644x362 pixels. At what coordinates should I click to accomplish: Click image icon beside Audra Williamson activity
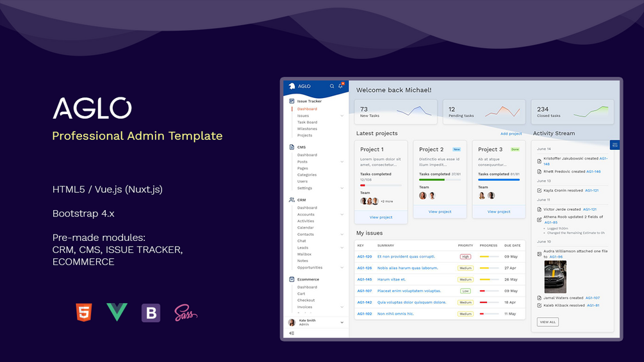pos(540,254)
